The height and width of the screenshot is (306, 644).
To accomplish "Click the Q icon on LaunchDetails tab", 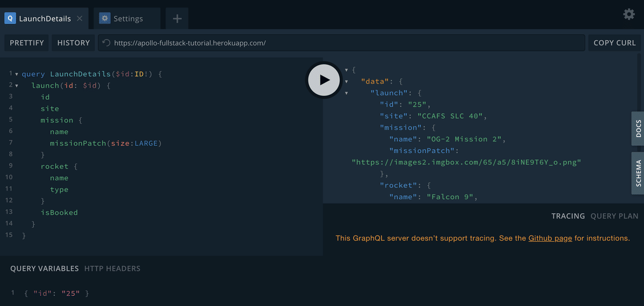I will (x=10, y=18).
